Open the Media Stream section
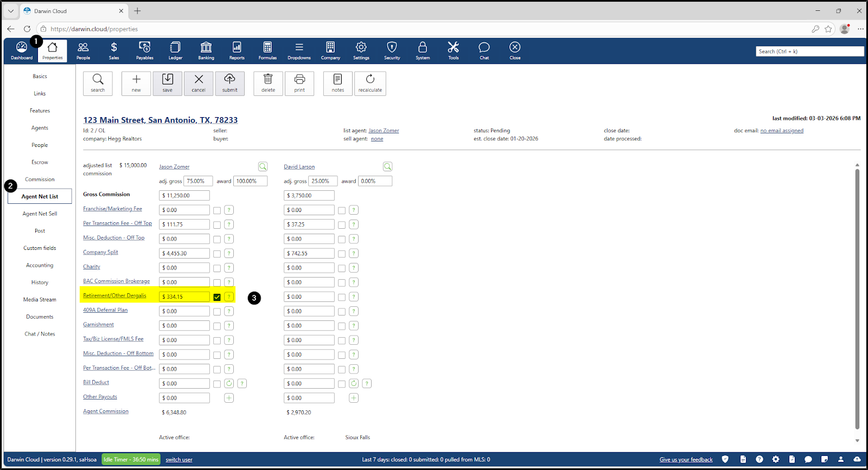Viewport: 868px width, 470px height. pyautogui.click(x=40, y=300)
